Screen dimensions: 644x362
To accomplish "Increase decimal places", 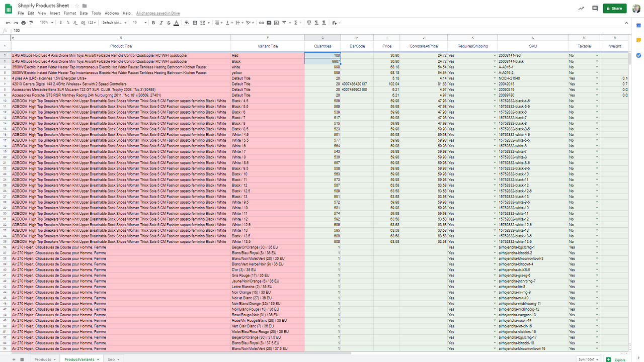I will [x=83, y=23].
